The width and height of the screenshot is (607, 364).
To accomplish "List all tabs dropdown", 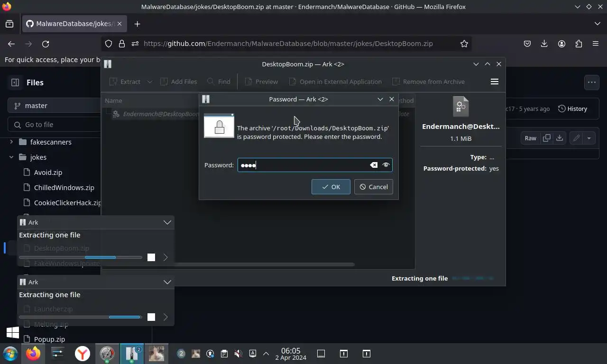I will click(x=597, y=24).
